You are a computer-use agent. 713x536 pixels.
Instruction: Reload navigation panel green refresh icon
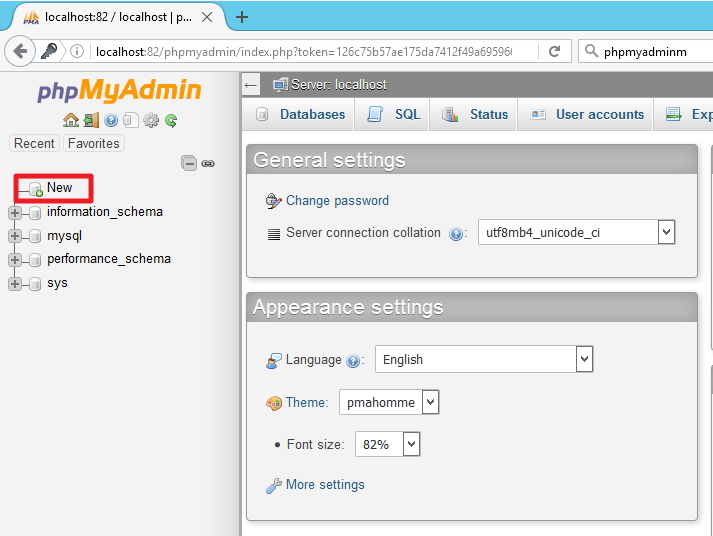click(171, 120)
